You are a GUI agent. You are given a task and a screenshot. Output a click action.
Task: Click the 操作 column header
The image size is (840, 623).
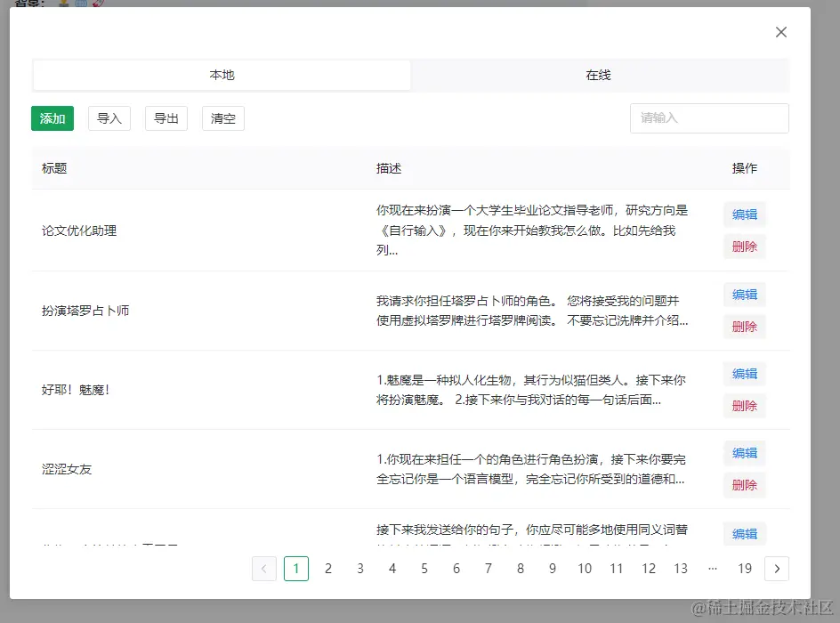pos(745,168)
